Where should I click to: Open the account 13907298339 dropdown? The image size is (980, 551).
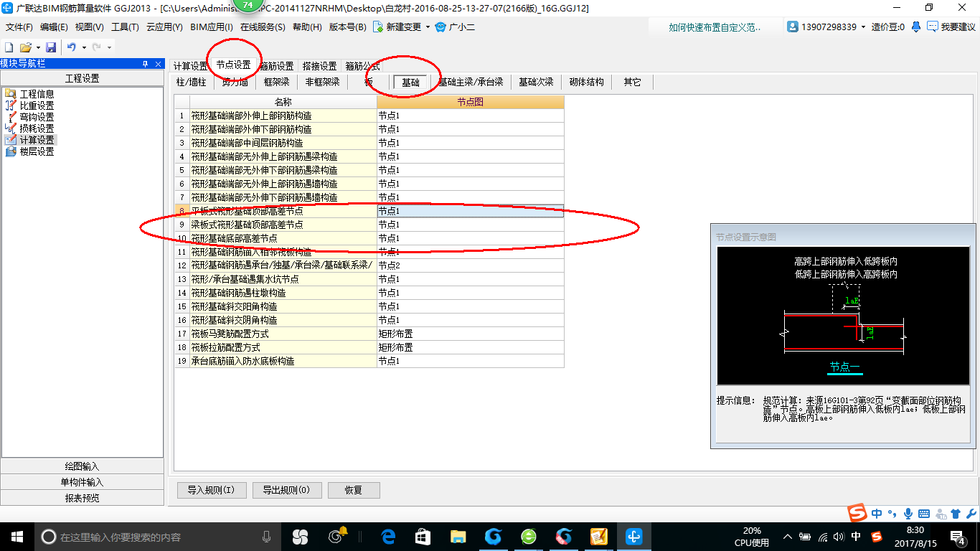pos(863,27)
